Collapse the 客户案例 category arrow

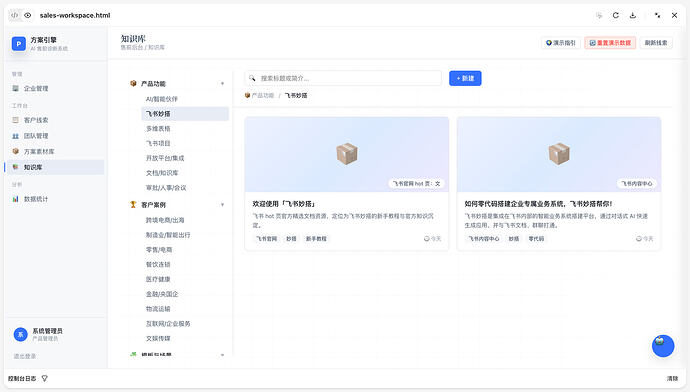point(222,205)
